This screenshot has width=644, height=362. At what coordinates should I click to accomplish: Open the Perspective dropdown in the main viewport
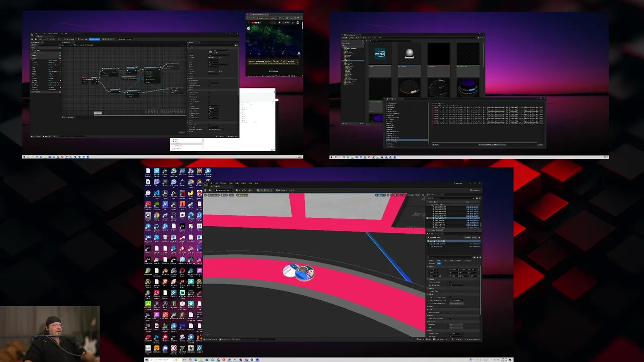pyautogui.click(x=214, y=195)
